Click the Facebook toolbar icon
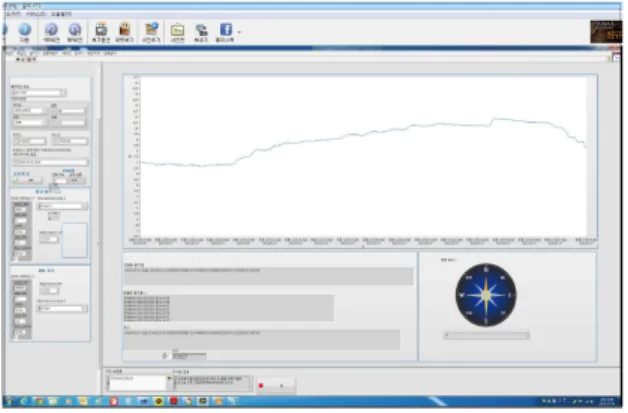 226,29
